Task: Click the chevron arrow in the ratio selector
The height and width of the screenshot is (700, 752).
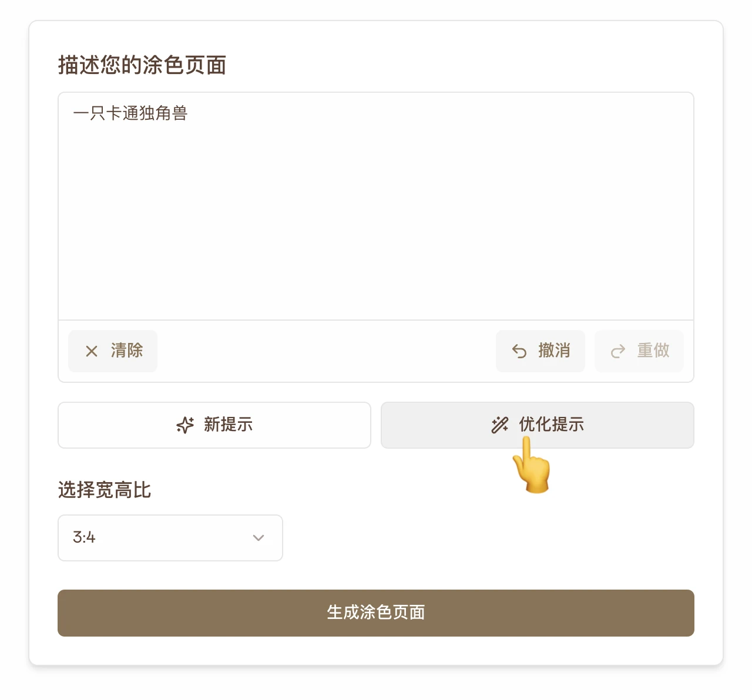Action: click(x=257, y=537)
